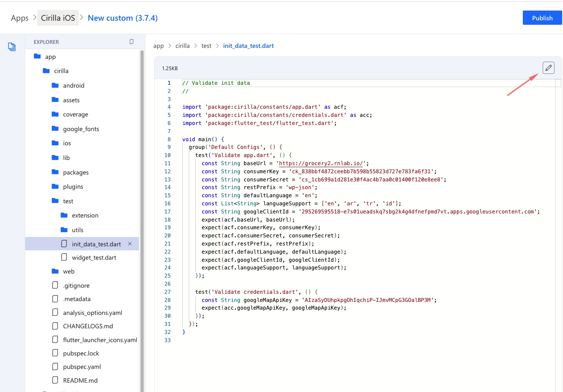Click the collapse icon in the Explorer header
This screenshot has height=392, width=563.
(x=132, y=42)
